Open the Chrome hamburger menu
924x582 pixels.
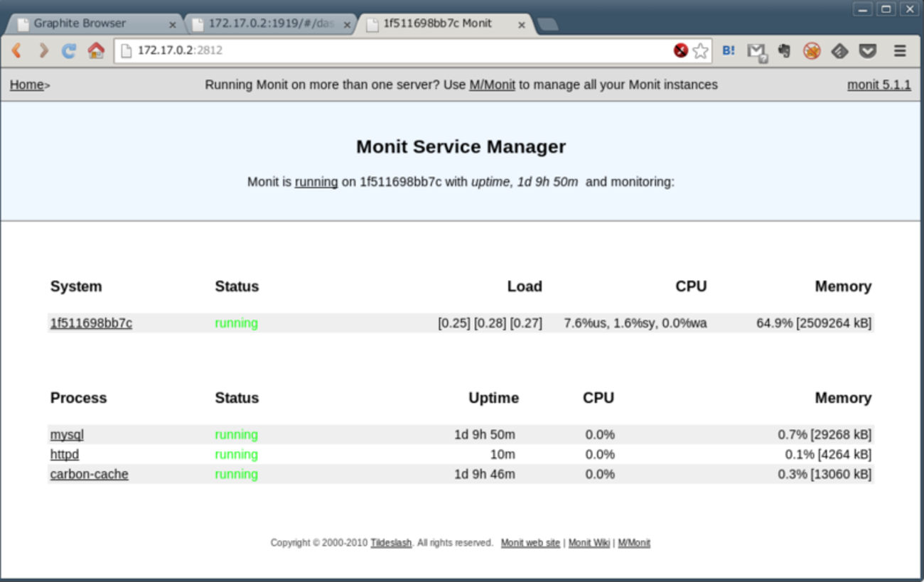(x=900, y=50)
